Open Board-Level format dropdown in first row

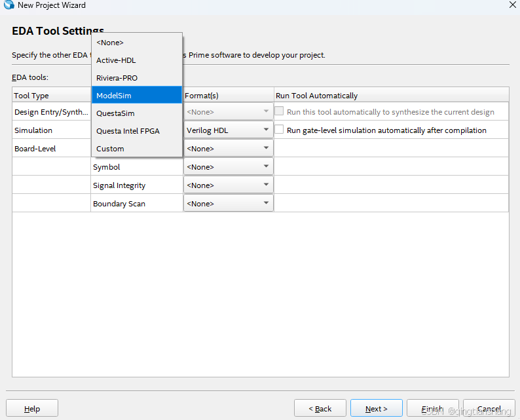[x=228, y=148]
